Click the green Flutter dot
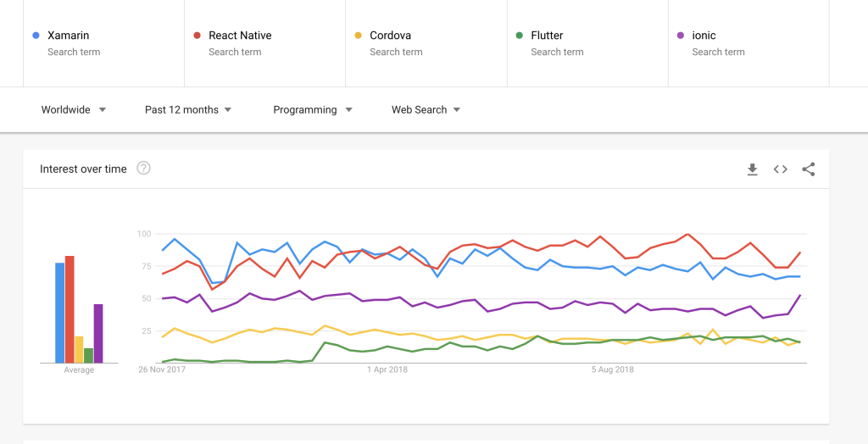 (519, 36)
